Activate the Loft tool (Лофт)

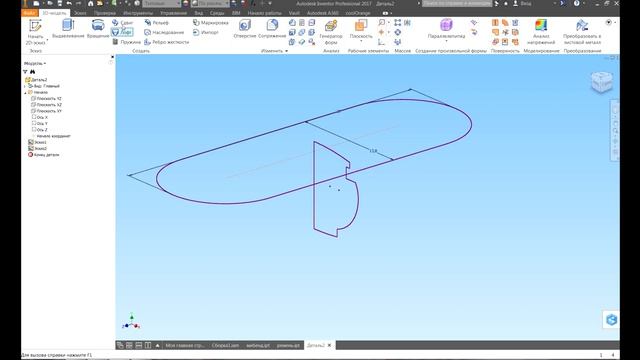tap(122, 32)
